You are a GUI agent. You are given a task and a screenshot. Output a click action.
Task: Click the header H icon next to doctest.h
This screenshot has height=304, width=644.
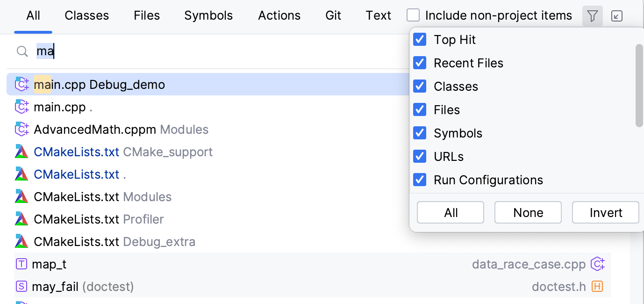597,286
